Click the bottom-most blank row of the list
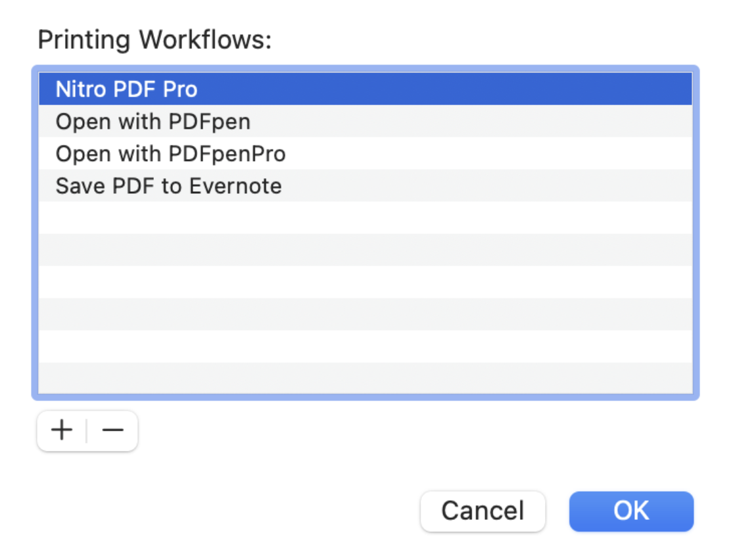The width and height of the screenshot is (735, 560). (x=365, y=378)
